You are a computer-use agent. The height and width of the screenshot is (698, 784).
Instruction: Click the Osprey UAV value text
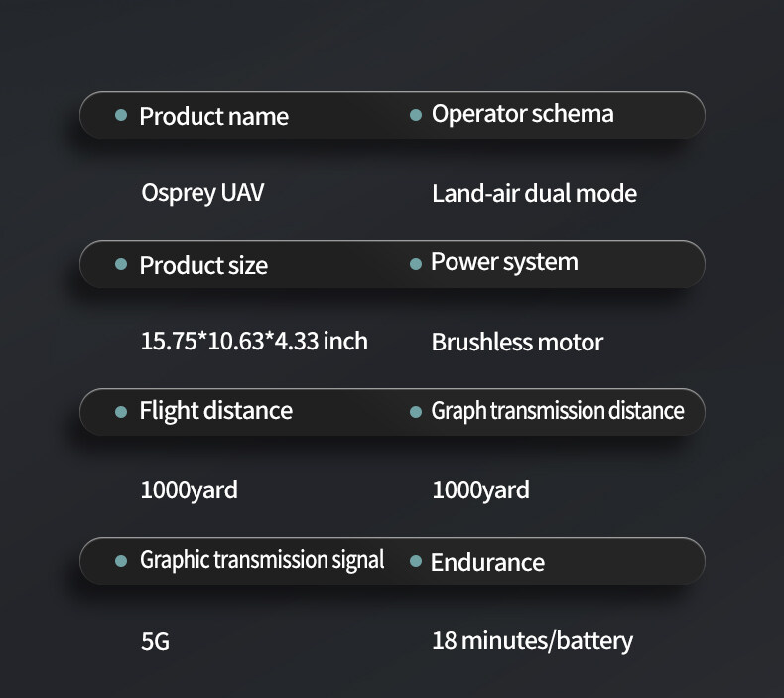pyautogui.click(x=202, y=192)
